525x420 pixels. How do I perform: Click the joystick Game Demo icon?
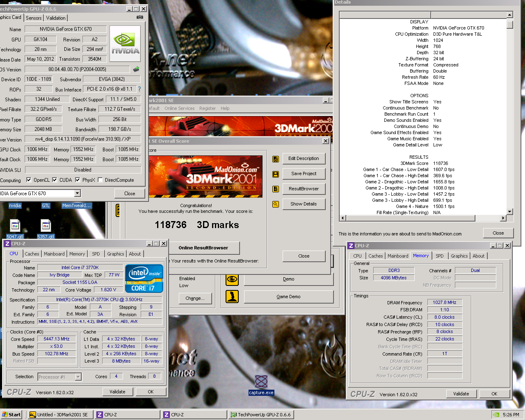[x=232, y=296]
